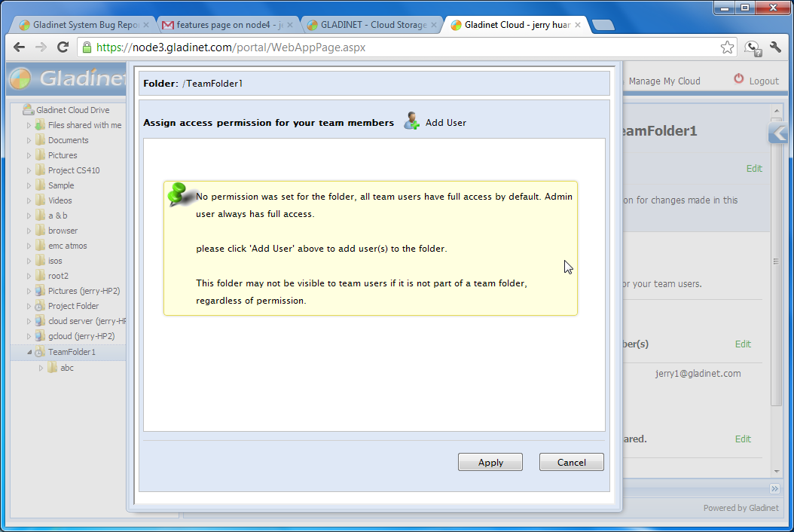794x532 pixels.
Task: Open the wrench settings menu
Action: (775, 47)
